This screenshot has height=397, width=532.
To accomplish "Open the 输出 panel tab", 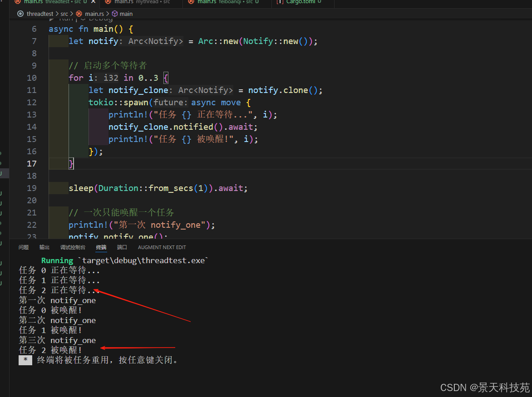I will coord(44,247).
